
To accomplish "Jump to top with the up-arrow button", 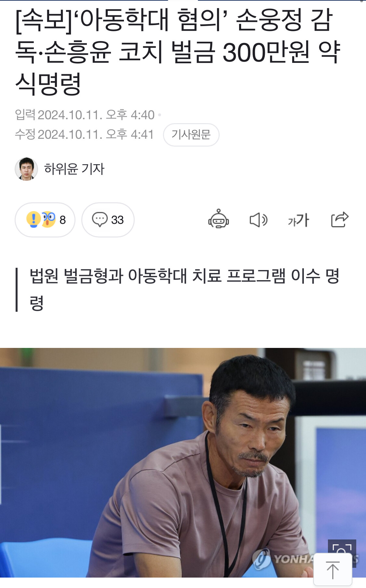I will click(x=333, y=570).
